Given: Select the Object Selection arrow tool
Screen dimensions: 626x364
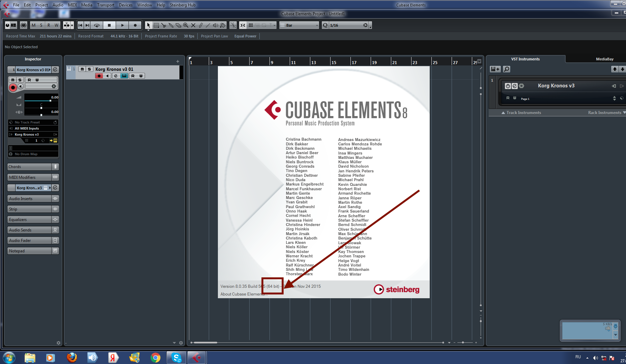Looking at the screenshot, I should tap(148, 25).
